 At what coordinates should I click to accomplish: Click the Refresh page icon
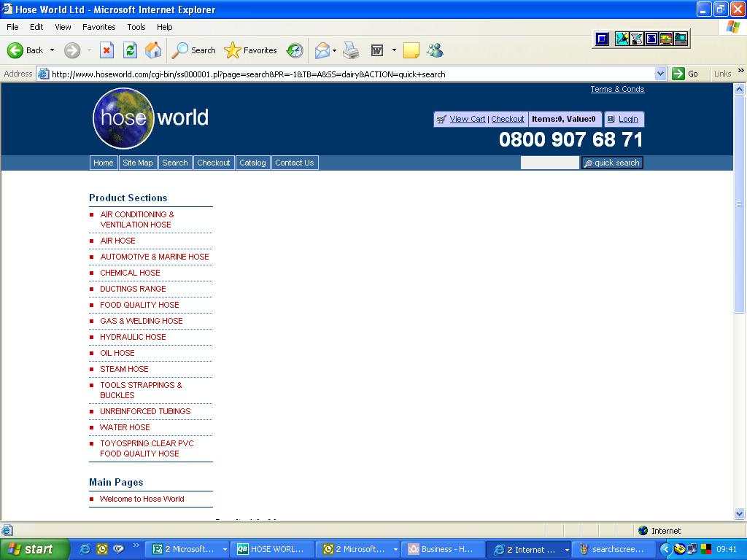point(130,50)
